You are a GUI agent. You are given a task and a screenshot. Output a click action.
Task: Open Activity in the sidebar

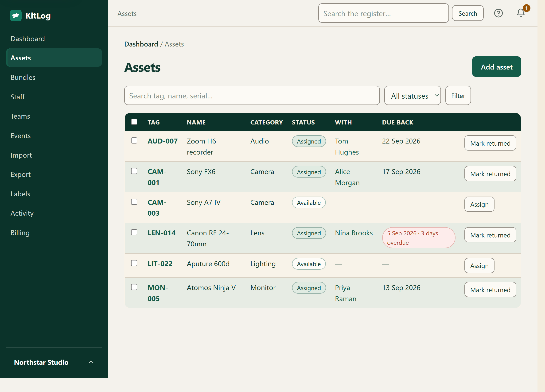point(54,213)
